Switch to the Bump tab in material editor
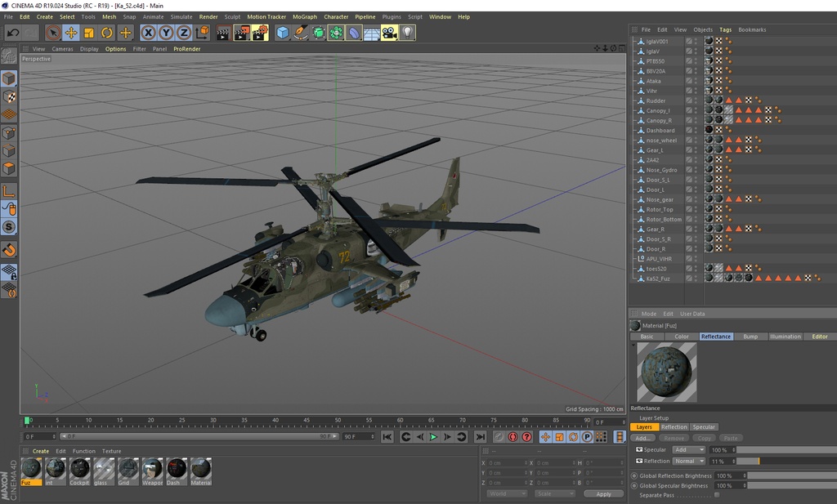This screenshot has height=504, width=837. pyautogui.click(x=752, y=336)
